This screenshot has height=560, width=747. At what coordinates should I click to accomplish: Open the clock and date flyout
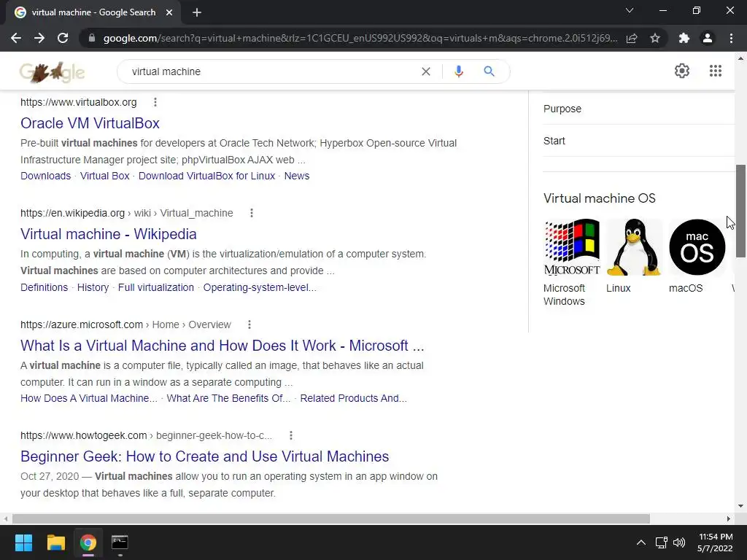[x=715, y=542]
